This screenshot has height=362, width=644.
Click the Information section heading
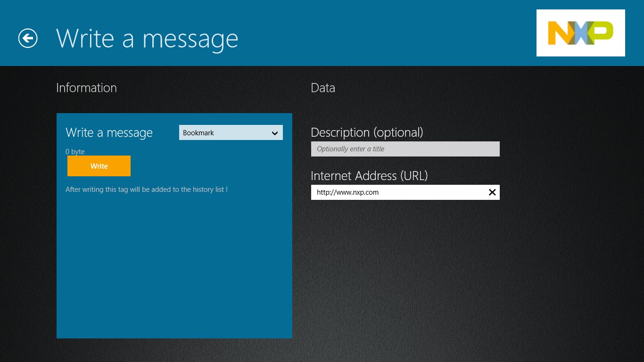pyautogui.click(x=86, y=88)
